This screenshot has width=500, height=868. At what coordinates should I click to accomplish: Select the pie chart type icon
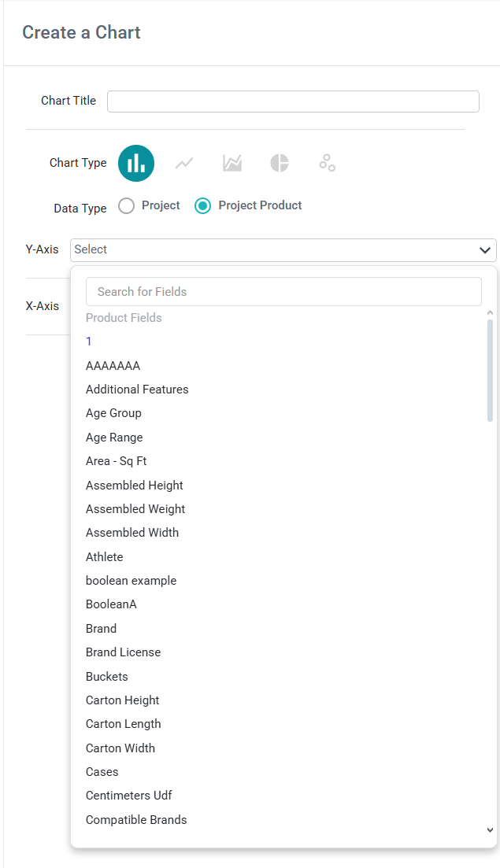pos(280,163)
